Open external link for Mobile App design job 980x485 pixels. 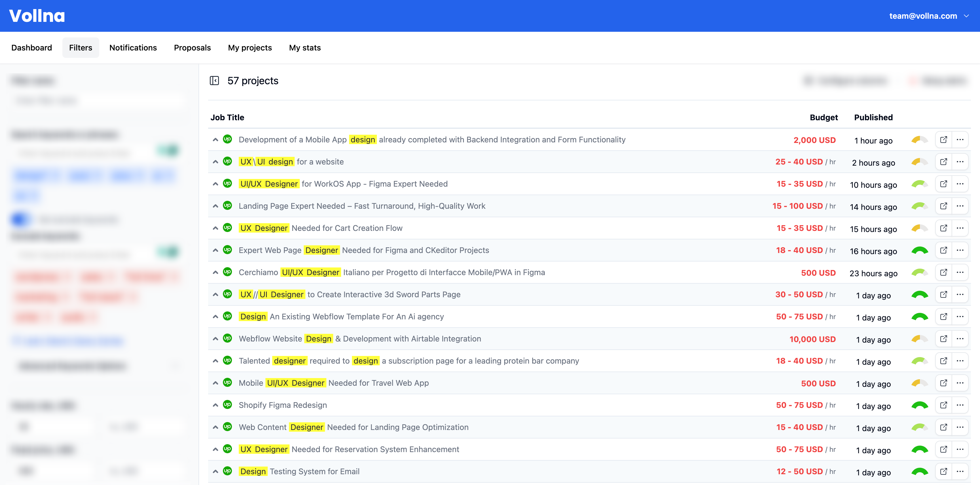point(943,140)
